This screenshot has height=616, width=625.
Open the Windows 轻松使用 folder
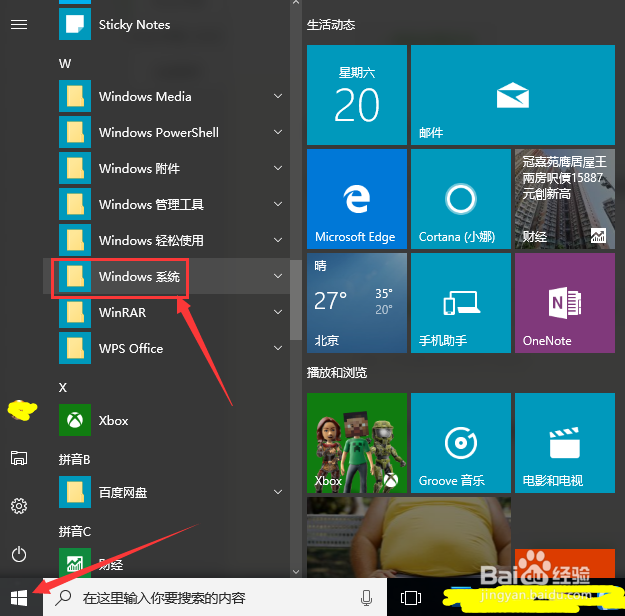coord(166,240)
